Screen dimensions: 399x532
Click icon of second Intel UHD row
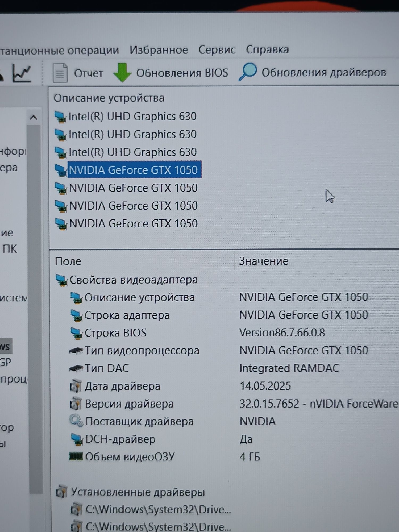click(x=60, y=135)
